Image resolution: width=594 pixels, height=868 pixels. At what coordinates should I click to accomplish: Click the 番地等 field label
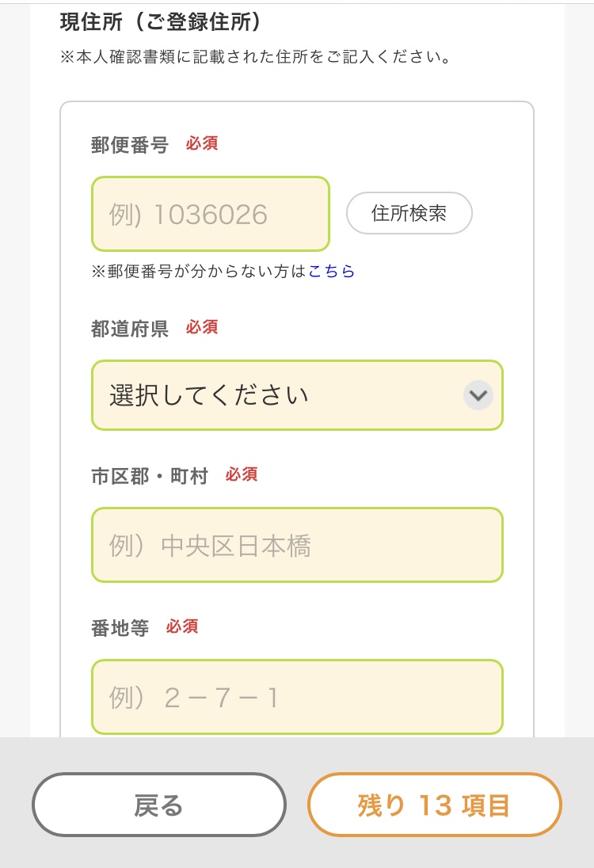[x=120, y=628]
